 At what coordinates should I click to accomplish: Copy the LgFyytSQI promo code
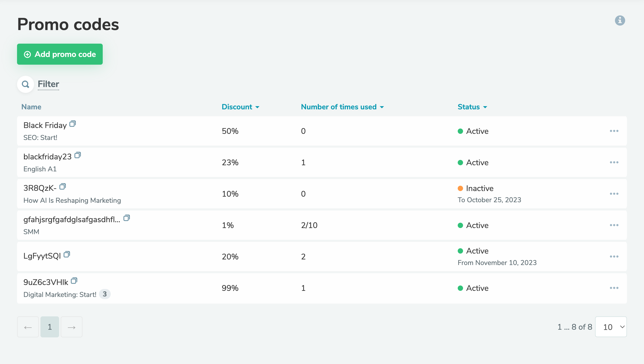67,255
